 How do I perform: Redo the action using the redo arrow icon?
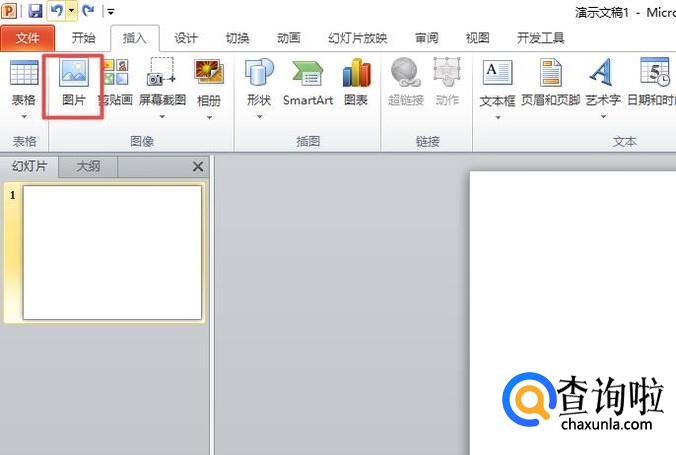pos(88,10)
